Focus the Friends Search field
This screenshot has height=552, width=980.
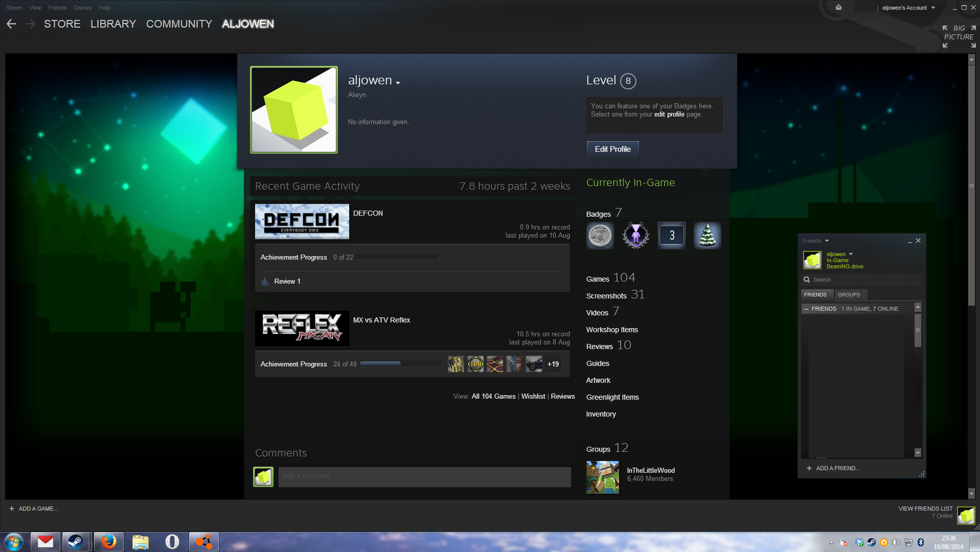[862, 280]
